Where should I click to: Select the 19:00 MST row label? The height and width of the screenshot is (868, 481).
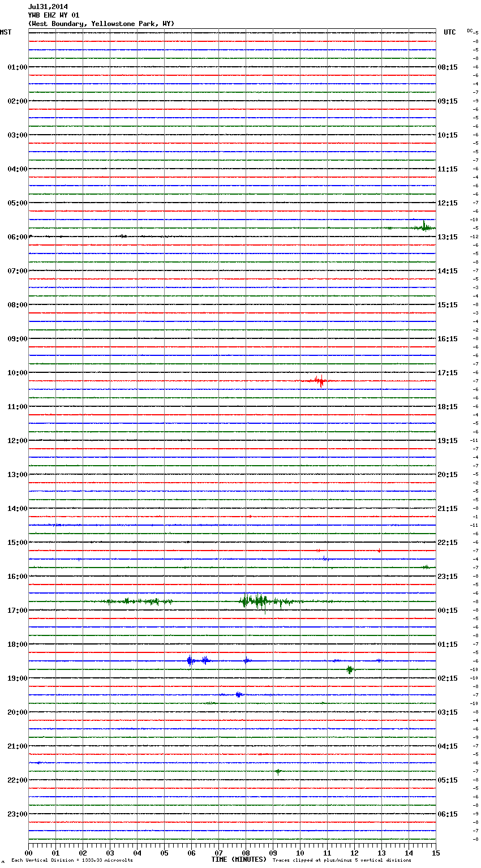coord(18,678)
